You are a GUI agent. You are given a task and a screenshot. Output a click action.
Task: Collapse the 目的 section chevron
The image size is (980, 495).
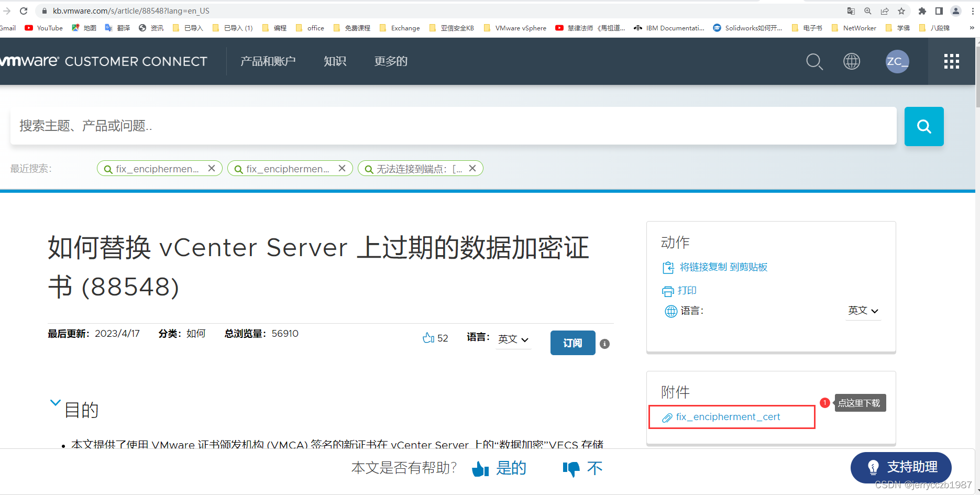click(x=55, y=403)
